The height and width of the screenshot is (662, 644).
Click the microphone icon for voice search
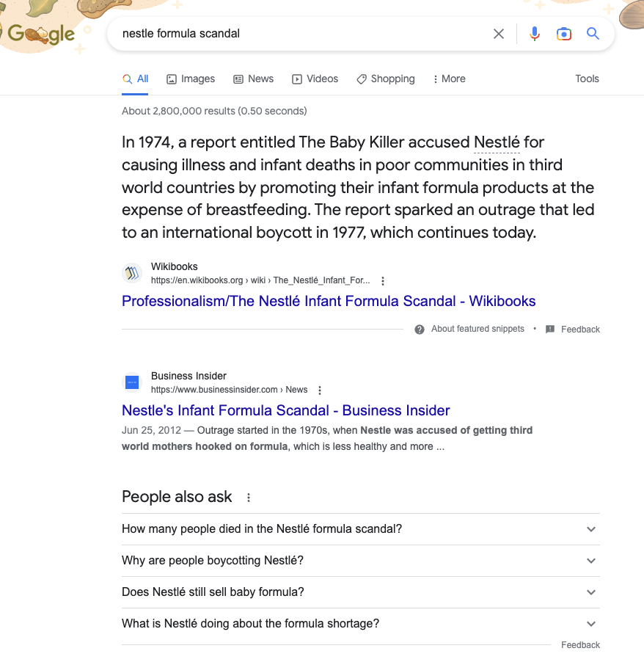click(x=534, y=33)
